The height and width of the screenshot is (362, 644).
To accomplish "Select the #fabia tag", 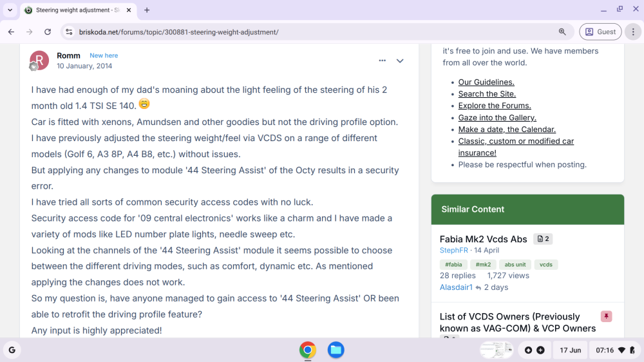I will (x=453, y=265).
